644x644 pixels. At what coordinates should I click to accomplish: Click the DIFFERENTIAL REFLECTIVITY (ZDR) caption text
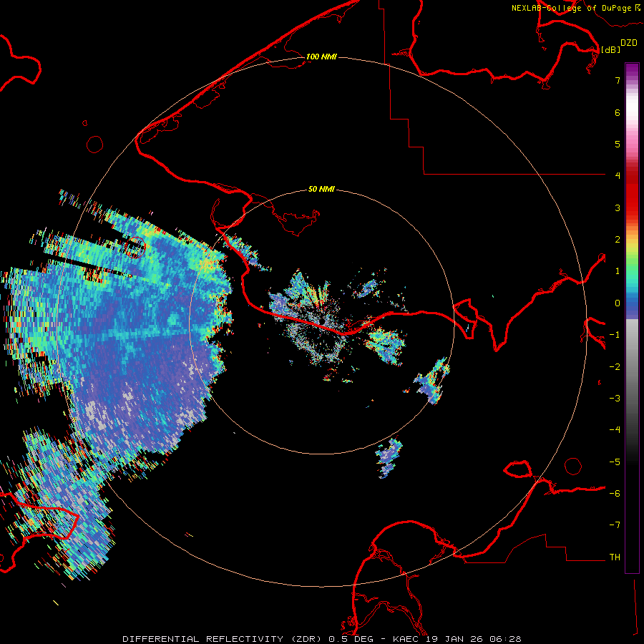(x=223, y=639)
